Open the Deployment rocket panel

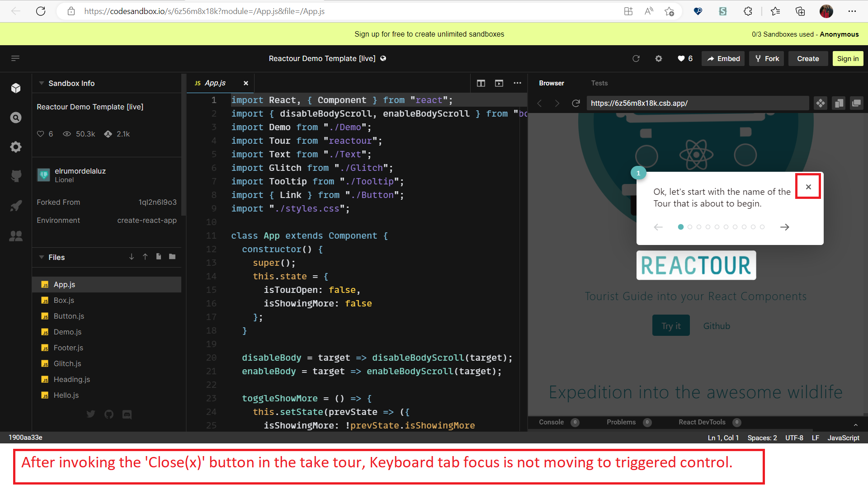pos(16,206)
